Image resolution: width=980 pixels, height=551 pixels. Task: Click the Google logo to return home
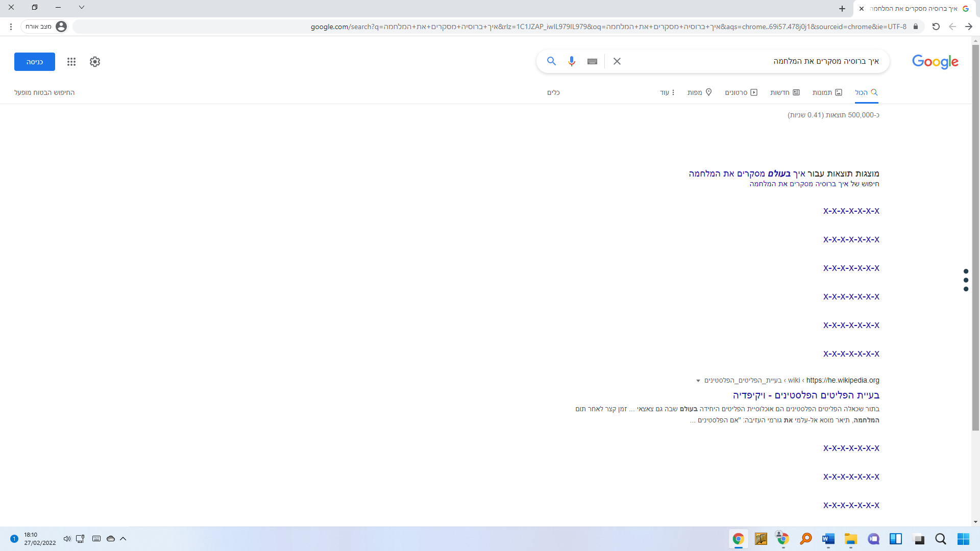click(935, 62)
